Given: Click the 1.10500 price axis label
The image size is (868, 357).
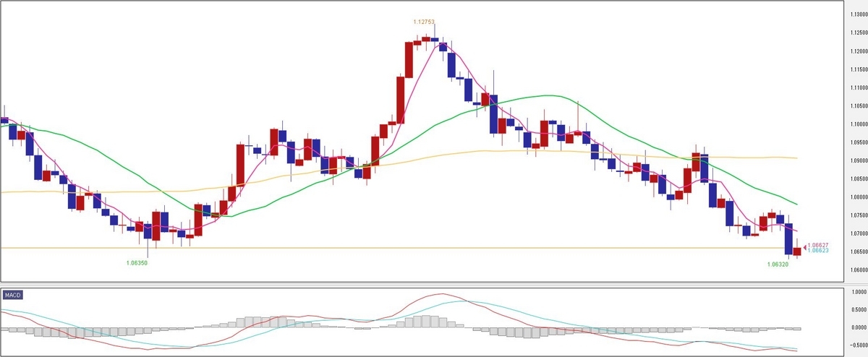Looking at the screenshot, I should [859, 106].
